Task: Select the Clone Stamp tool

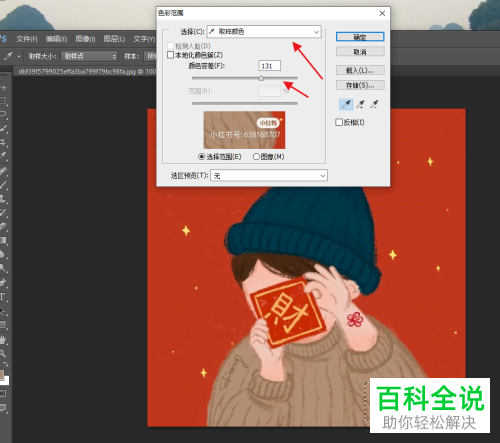Action: (3, 199)
